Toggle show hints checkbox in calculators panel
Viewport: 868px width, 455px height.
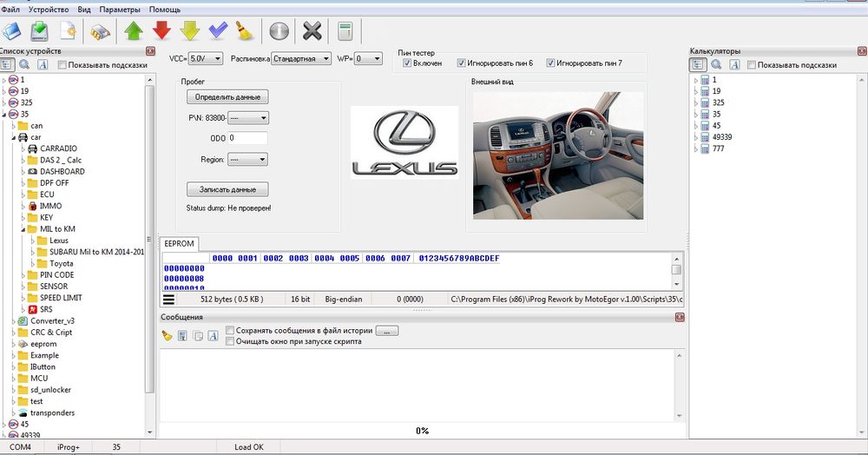(751, 65)
